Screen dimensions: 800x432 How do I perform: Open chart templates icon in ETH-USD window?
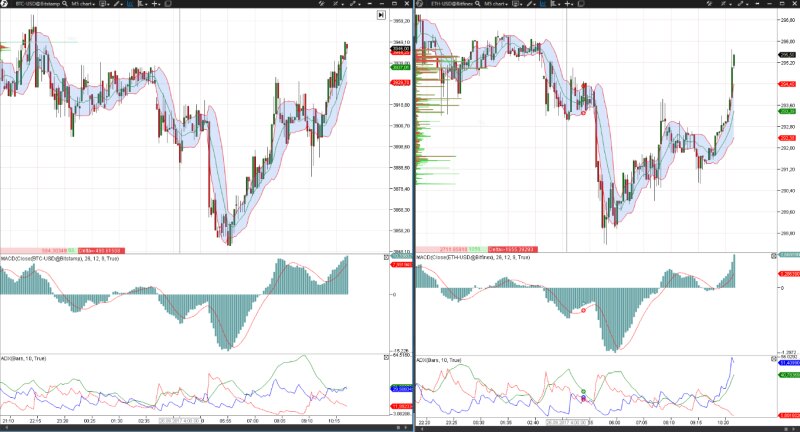pos(516,4)
